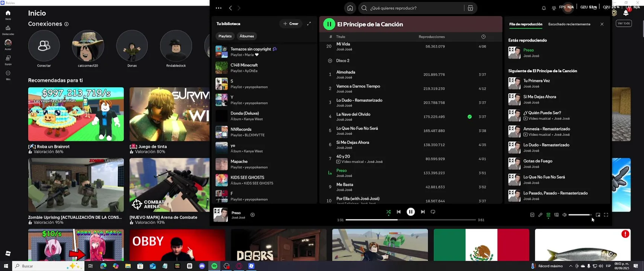Open the Spotify miniplayer icon
644x271 pixels.
point(598,215)
